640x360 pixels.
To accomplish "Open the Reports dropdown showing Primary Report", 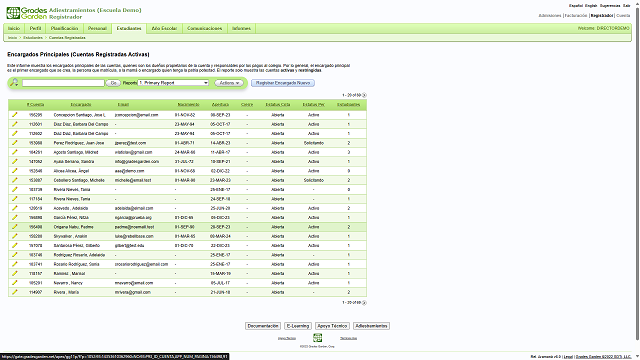I will (173, 83).
